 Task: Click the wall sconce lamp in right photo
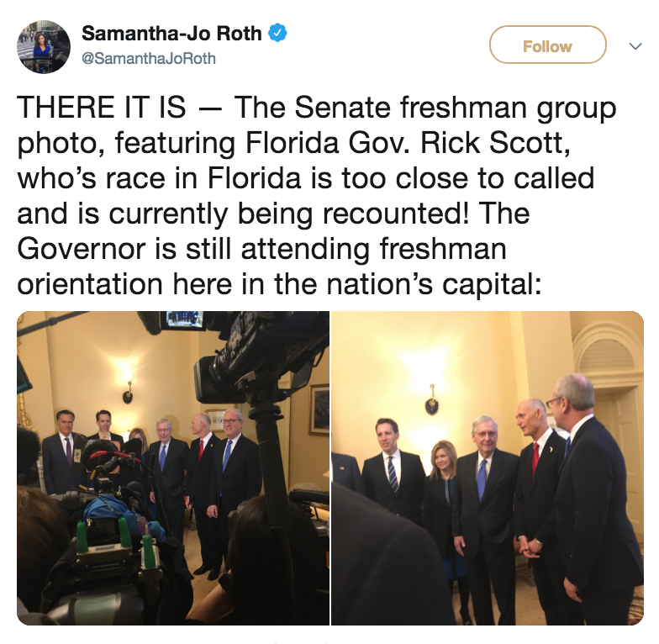[x=431, y=400]
